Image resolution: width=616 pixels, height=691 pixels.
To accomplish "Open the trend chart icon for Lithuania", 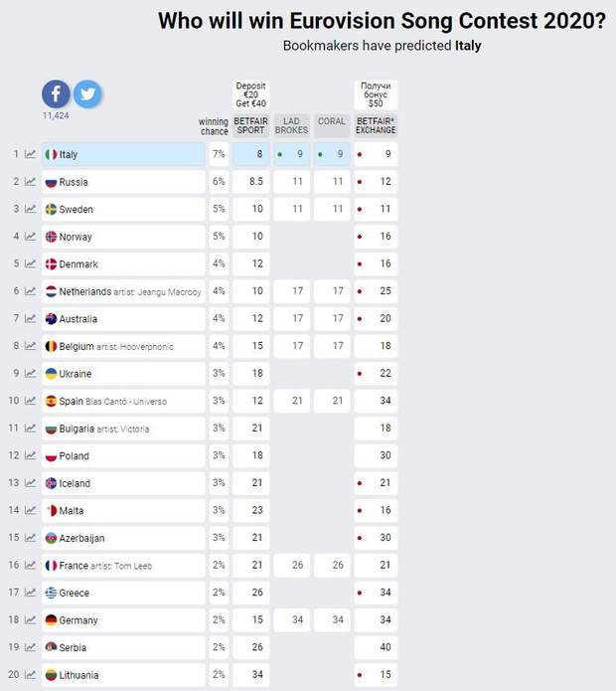I will tap(31, 675).
